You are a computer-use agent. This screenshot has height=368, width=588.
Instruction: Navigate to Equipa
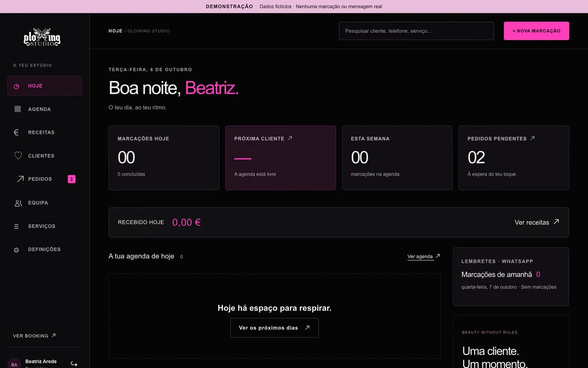44,203
